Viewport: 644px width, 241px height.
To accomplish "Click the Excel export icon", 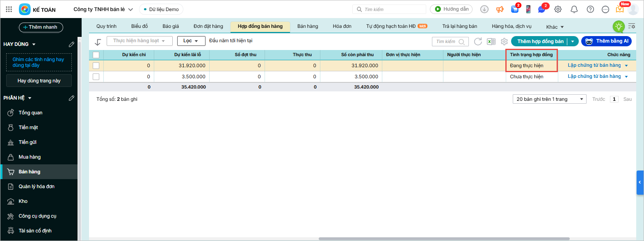I will tap(491, 41).
